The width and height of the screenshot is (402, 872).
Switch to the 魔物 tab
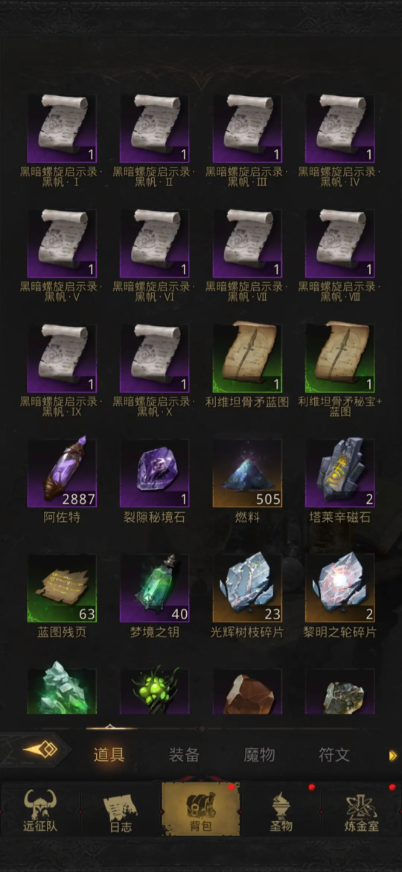point(259,755)
